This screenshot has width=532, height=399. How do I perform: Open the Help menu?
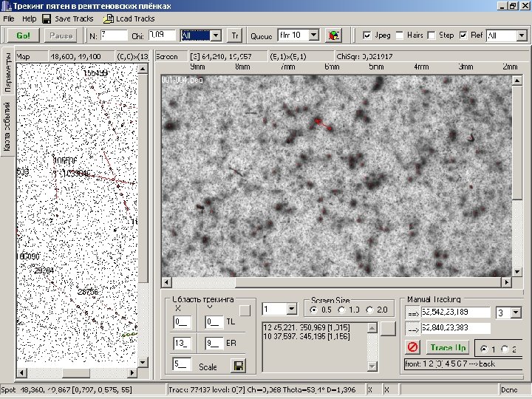pos(29,18)
